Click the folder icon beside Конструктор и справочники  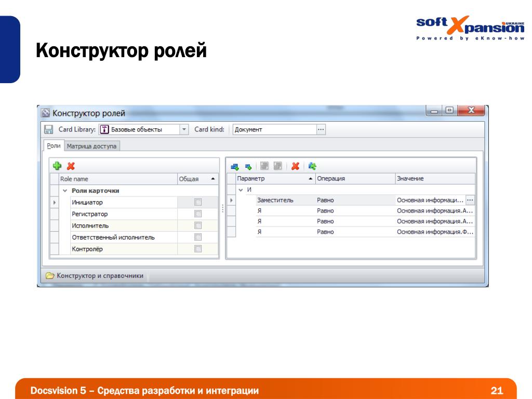[x=50, y=275]
